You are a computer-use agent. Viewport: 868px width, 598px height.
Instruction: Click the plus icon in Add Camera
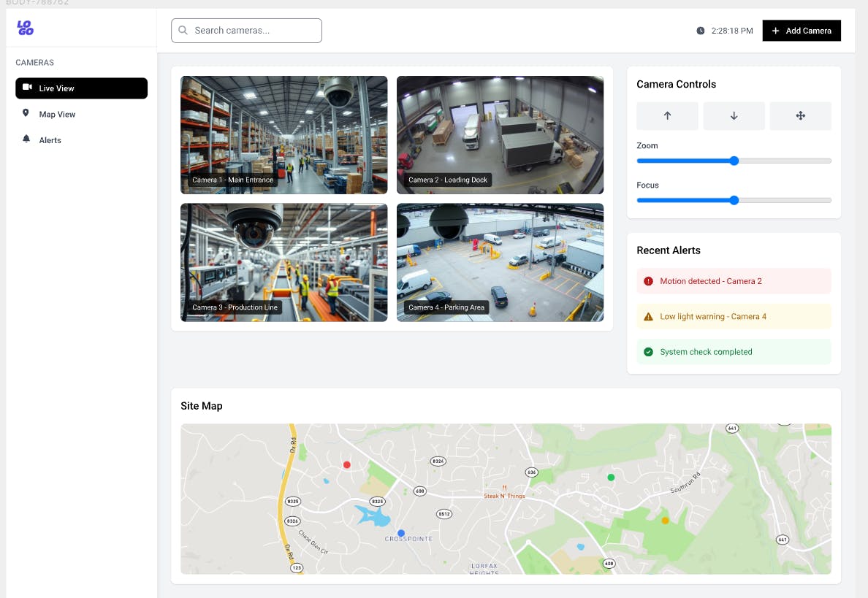pos(775,31)
